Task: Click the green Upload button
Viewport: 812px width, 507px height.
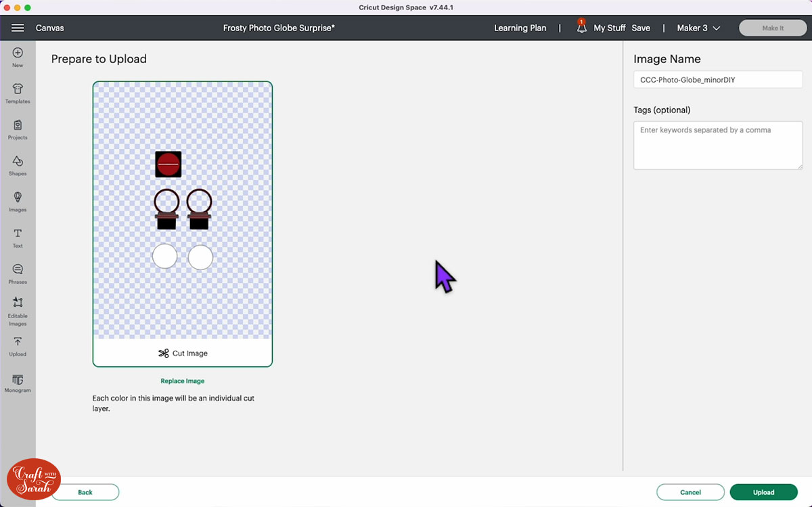Action: point(764,492)
